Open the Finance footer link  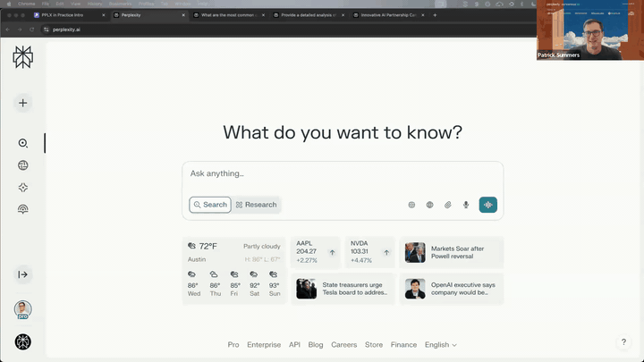[403, 344]
